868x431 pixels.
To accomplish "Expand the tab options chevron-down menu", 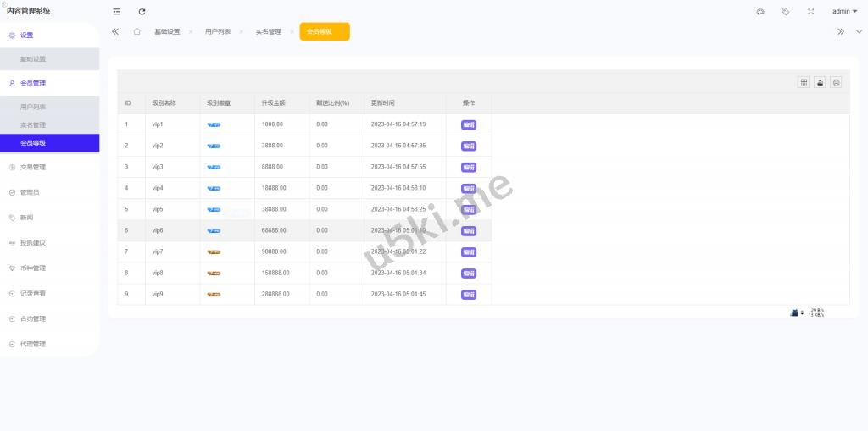I will (x=859, y=31).
